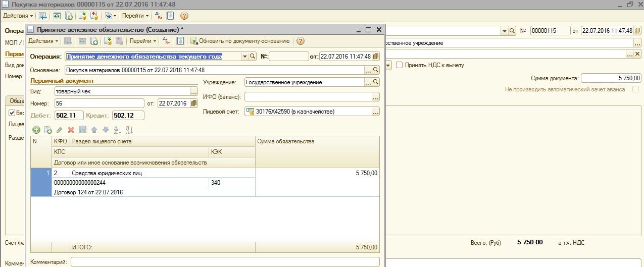Delete the selected row with the red X icon
This screenshot has width=644, height=267.
(x=71, y=130)
